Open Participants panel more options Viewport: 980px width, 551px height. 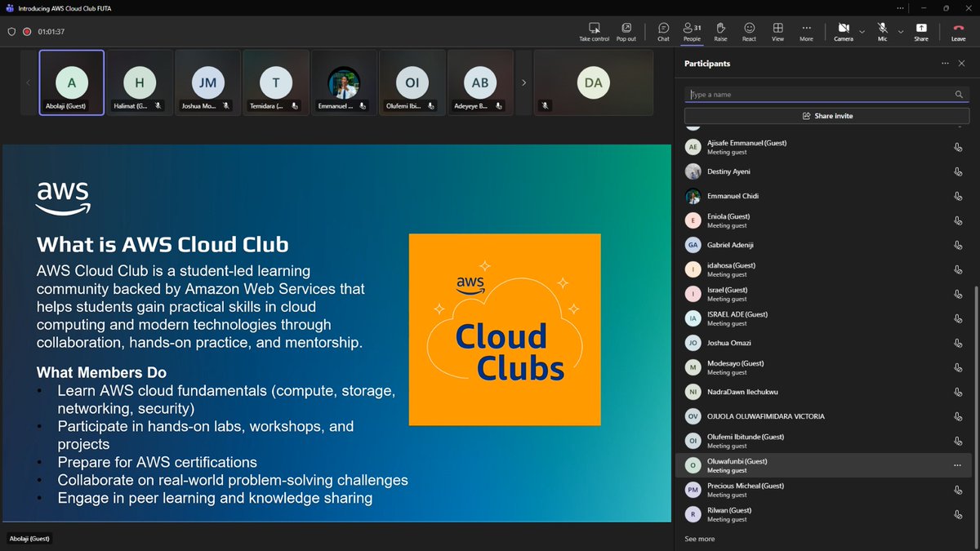[945, 63]
